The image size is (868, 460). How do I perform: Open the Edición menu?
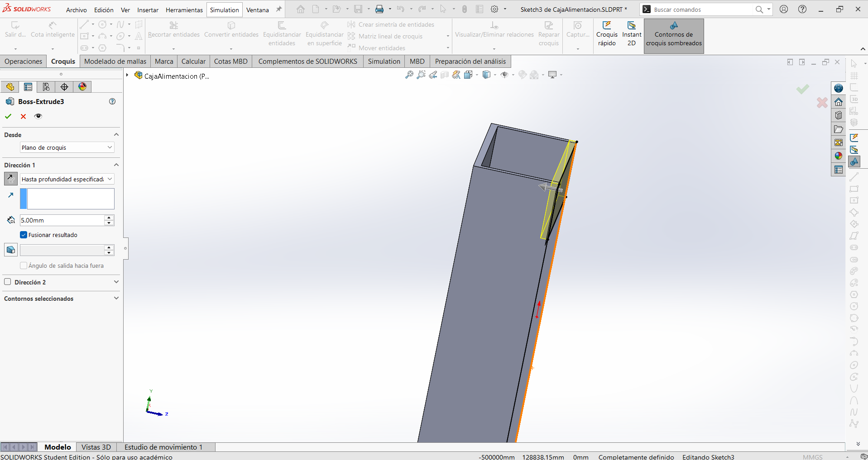point(104,10)
